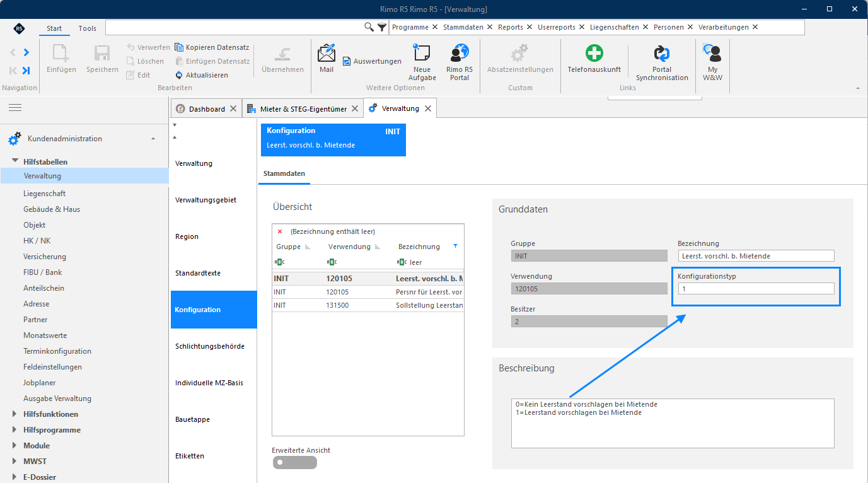The width and height of the screenshot is (868, 483).
Task: Select the Stammdaten tab
Action: pyautogui.click(x=284, y=173)
